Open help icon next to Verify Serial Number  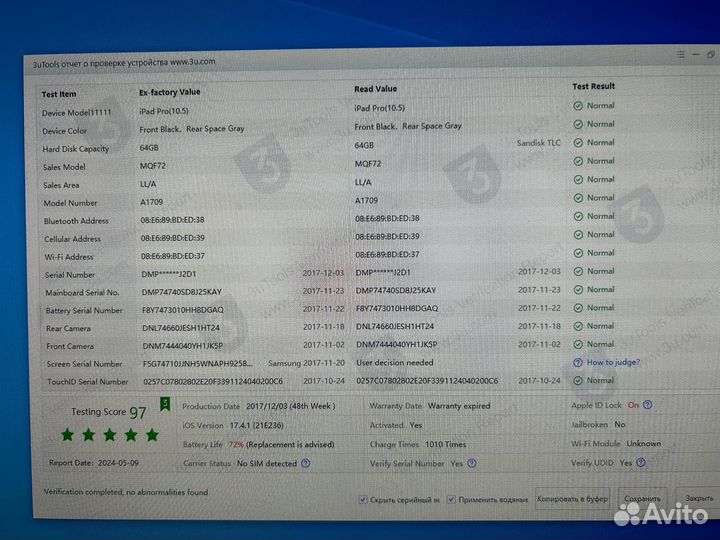472,463
